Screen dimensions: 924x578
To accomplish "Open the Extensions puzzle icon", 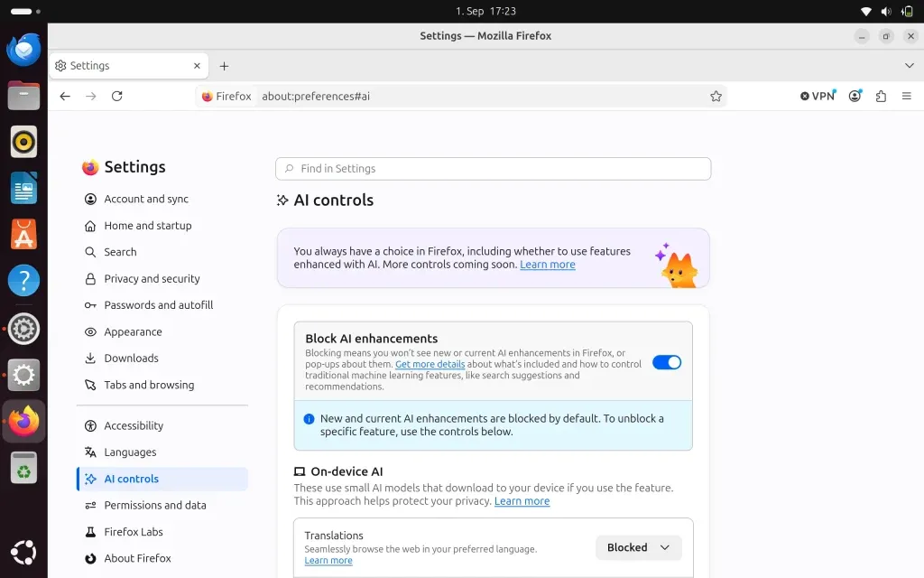I will (881, 96).
